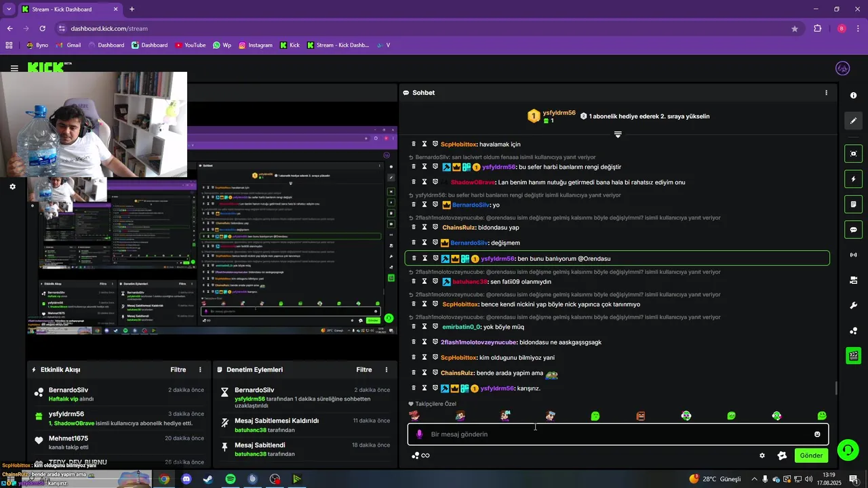The image size is (868, 488).
Task: Click the camera recorder icon in sidebar
Action: (853, 280)
